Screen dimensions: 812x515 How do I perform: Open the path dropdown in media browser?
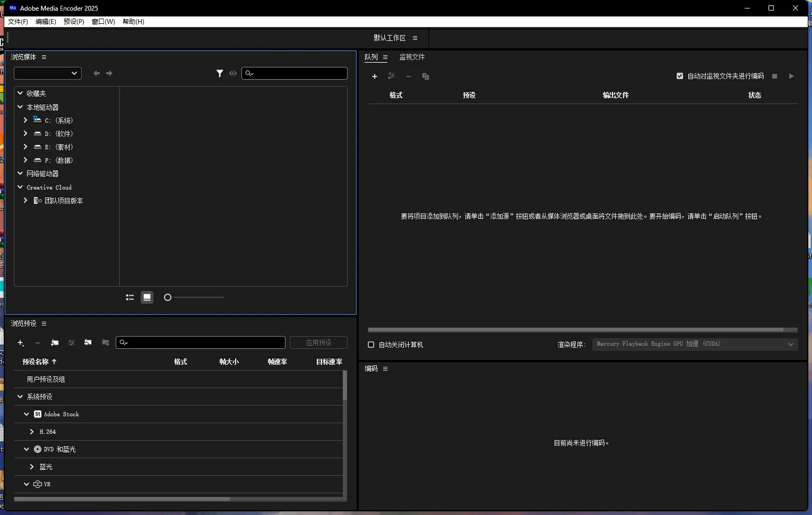pyautogui.click(x=48, y=73)
